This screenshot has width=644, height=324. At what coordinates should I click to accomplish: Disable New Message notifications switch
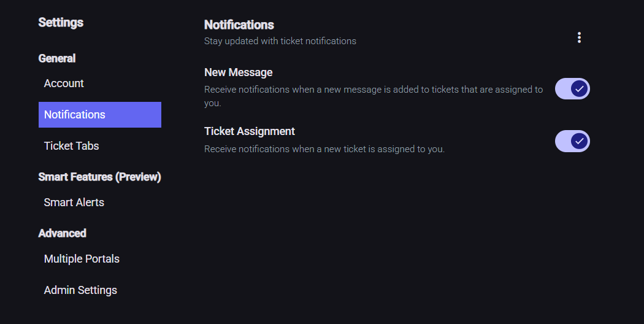click(x=572, y=89)
